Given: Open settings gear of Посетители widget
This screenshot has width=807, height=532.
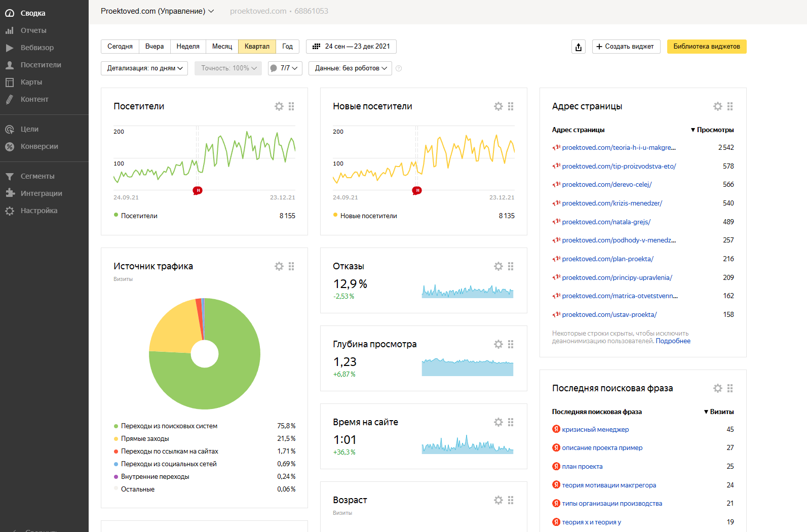Looking at the screenshot, I should pos(279,106).
